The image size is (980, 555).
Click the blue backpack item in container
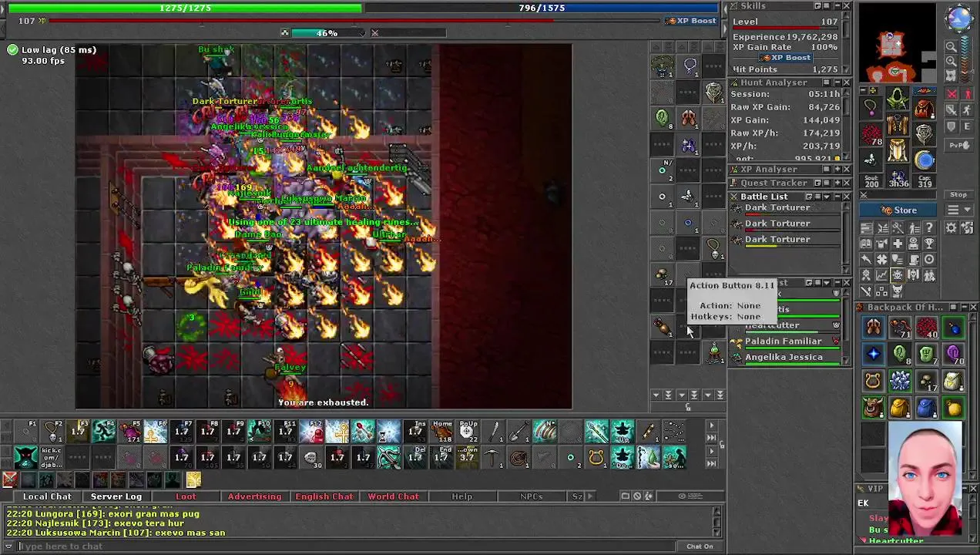pos(926,408)
